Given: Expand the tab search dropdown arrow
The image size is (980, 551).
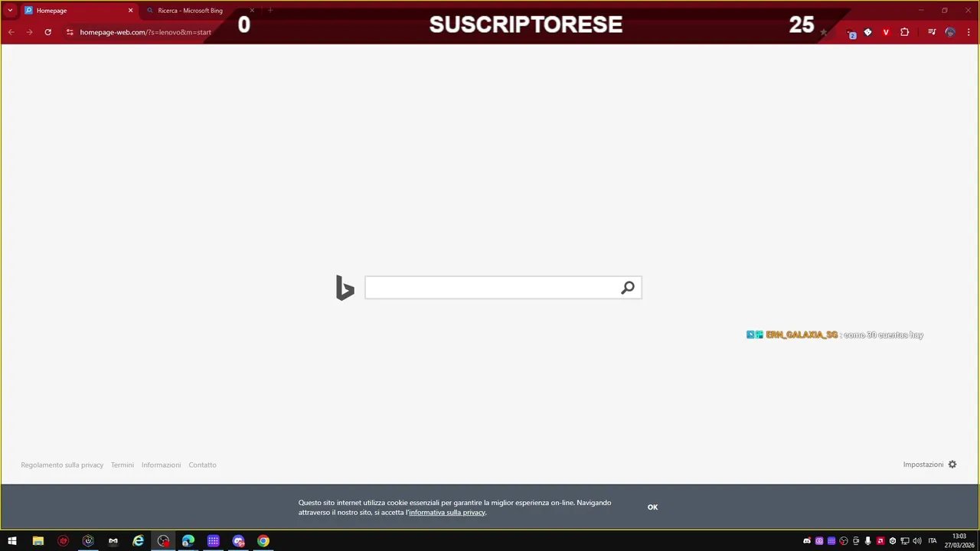Looking at the screenshot, I should click(10, 11).
